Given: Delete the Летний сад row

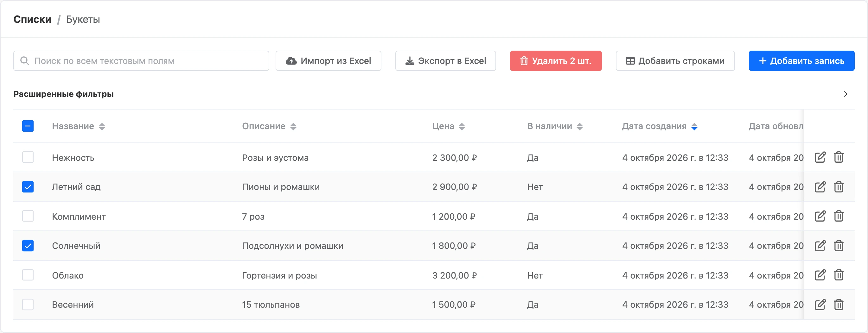Looking at the screenshot, I should click(x=839, y=187).
